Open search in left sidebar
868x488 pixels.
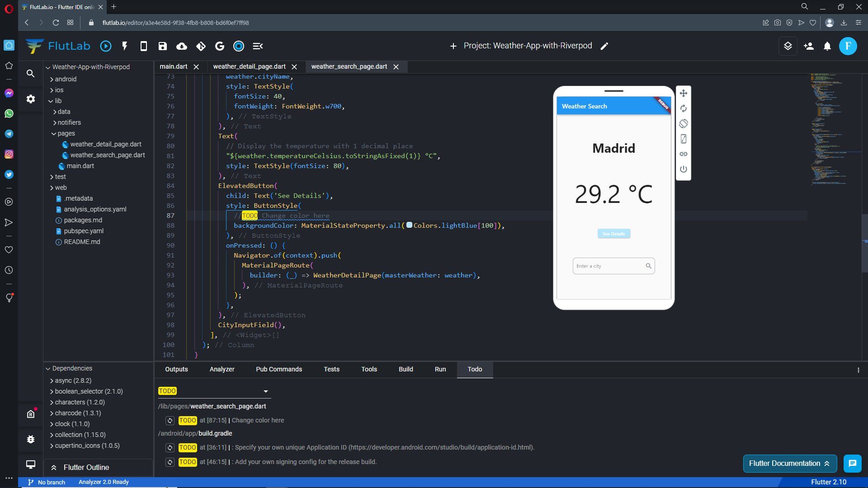click(x=31, y=73)
